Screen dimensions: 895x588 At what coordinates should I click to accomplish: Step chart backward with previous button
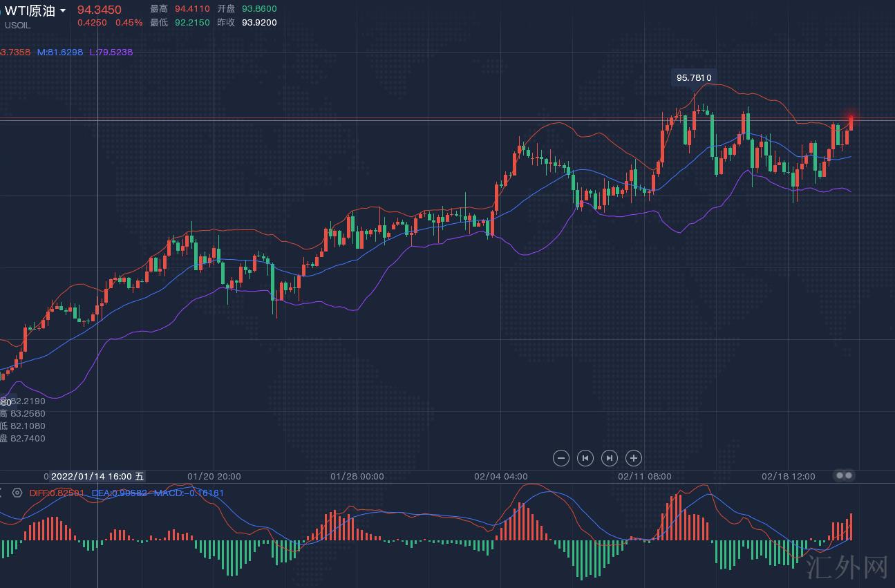click(585, 458)
